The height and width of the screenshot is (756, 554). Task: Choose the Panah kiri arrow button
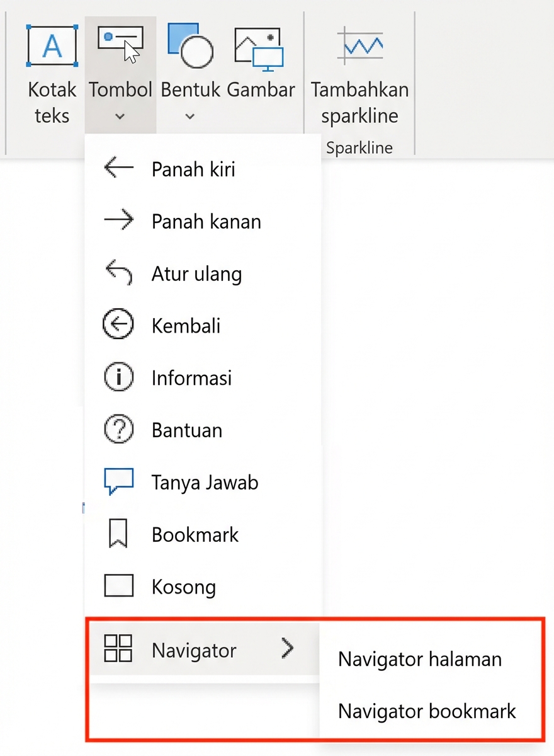[193, 168]
